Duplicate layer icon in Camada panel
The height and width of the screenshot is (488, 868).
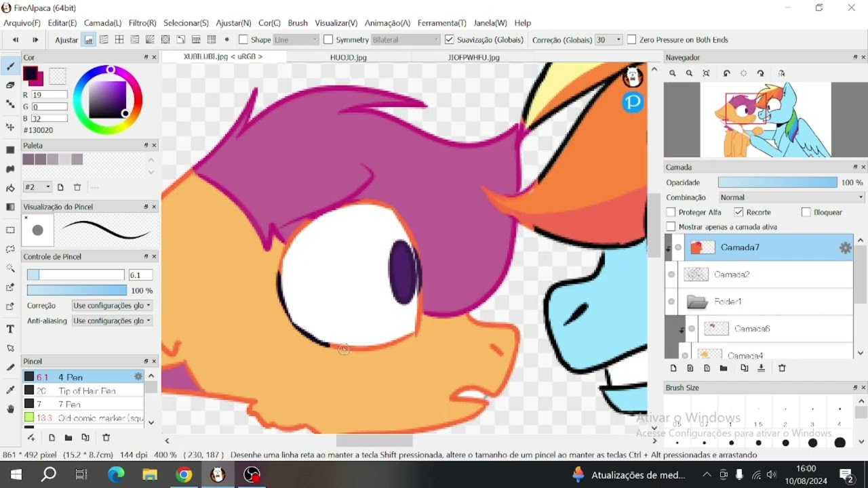point(744,368)
